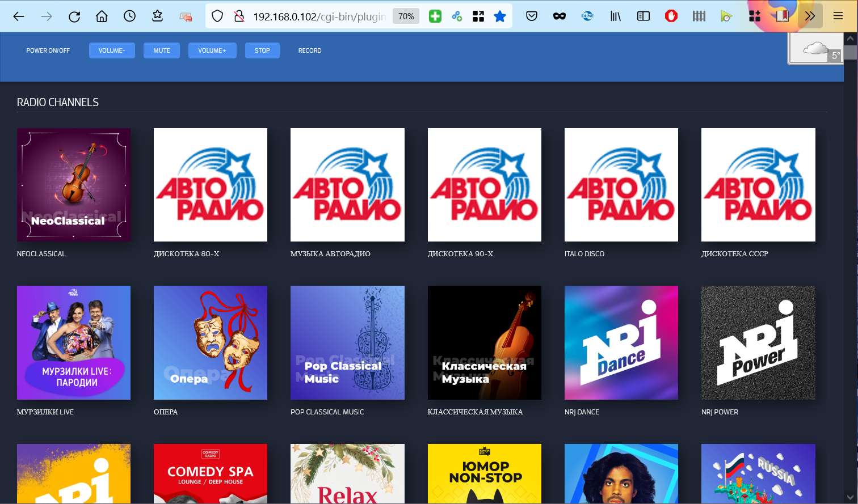The width and height of the screenshot is (858, 504).
Task: Open the Firefox hamburger menu
Action: [x=838, y=16]
